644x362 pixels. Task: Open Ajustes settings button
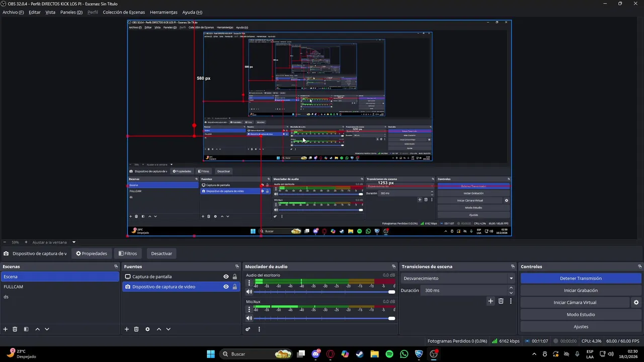pyautogui.click(x=581, y=327)
